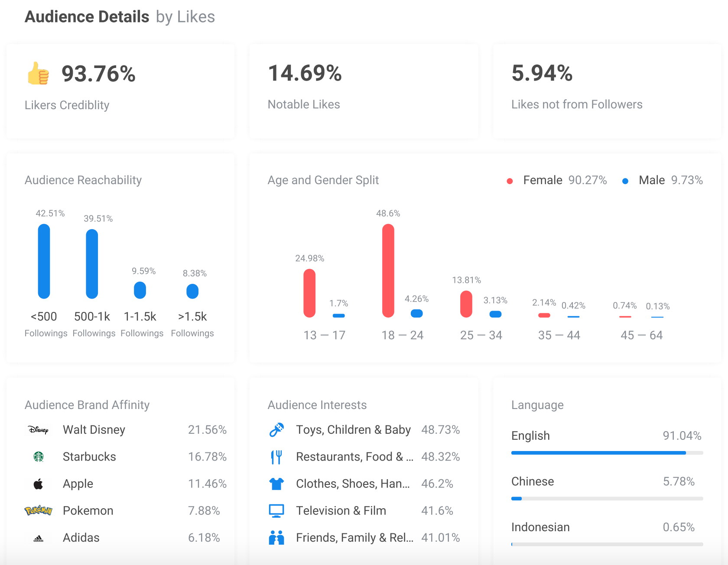The height and width of the screenshot is (565, 728).
Task: Click the Female 90.27% legend text
Action: pyautogui.click(x=565, y=180)
